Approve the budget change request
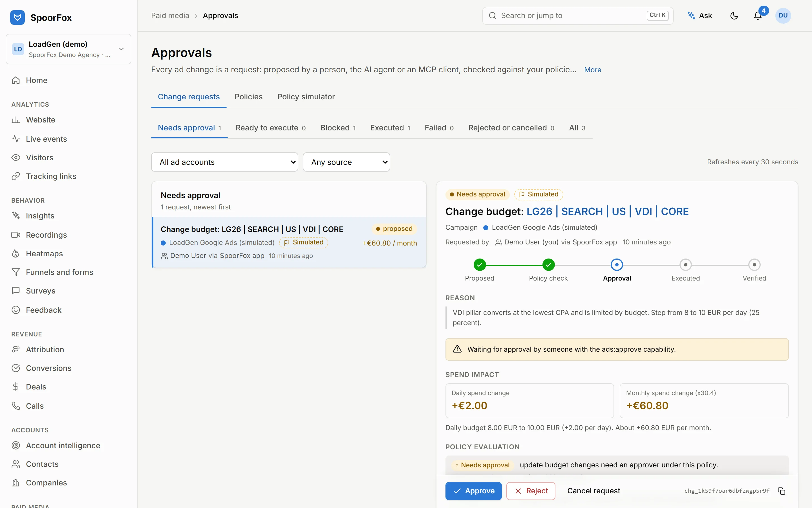Viewport: 812px width, 508px height. pyautogui.click(x=473, y=491)
